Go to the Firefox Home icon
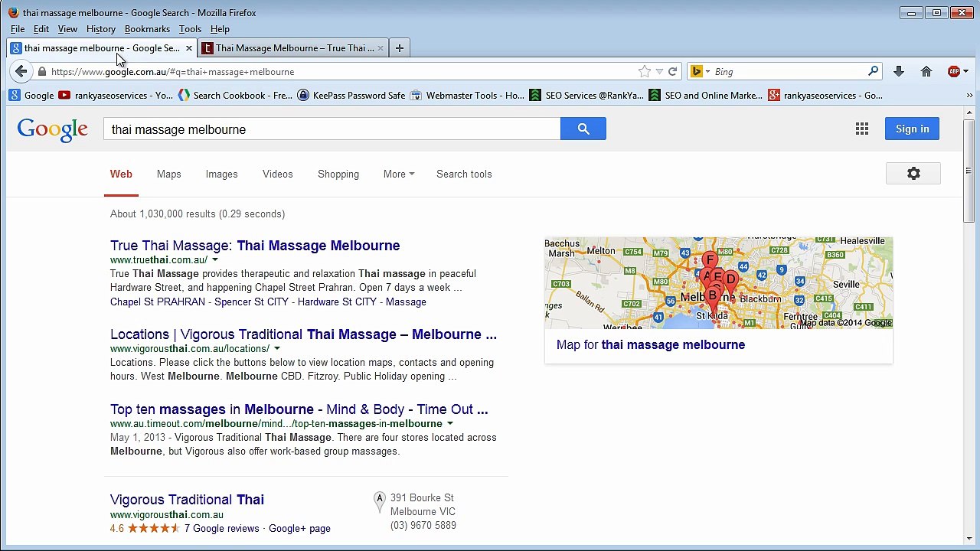This screenshot has width=980, height=551. coord(926,71)
